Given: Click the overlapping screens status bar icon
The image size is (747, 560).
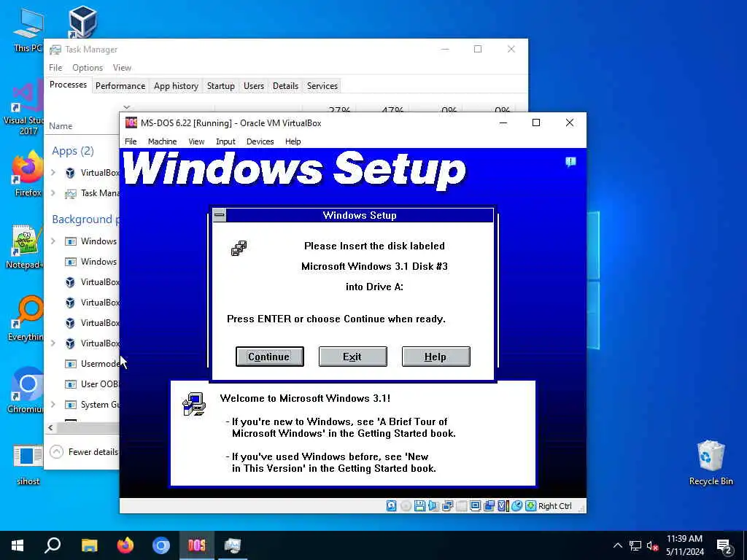Looking at the screenshot, I should tap(489, 506).
